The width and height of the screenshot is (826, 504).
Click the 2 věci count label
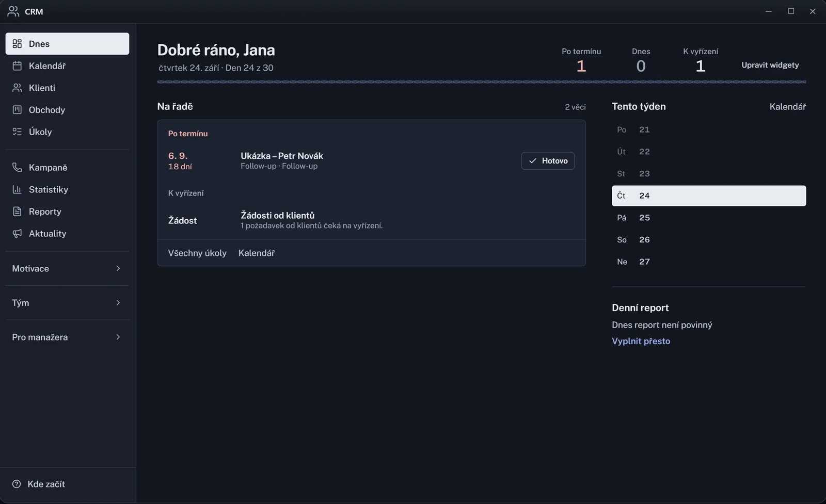[x=575, y=107]
